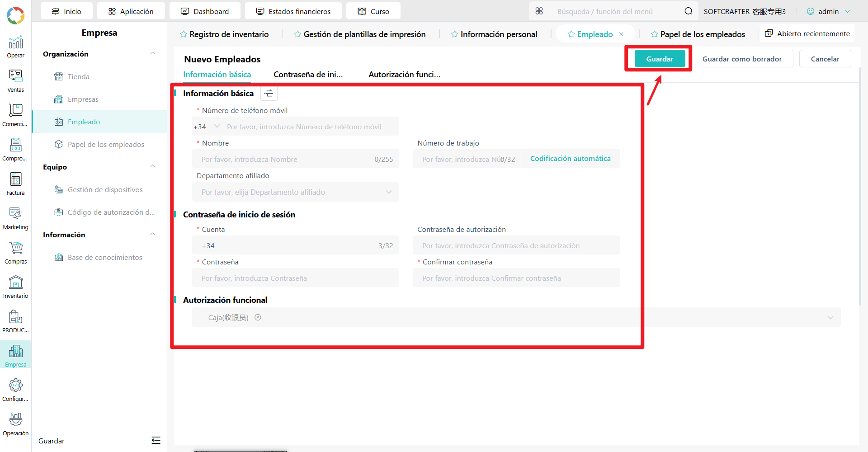This screenshot has height=452, width=868.
Task: Open Departamento afiliado dropdown
Action: click(x=296, y=192)
